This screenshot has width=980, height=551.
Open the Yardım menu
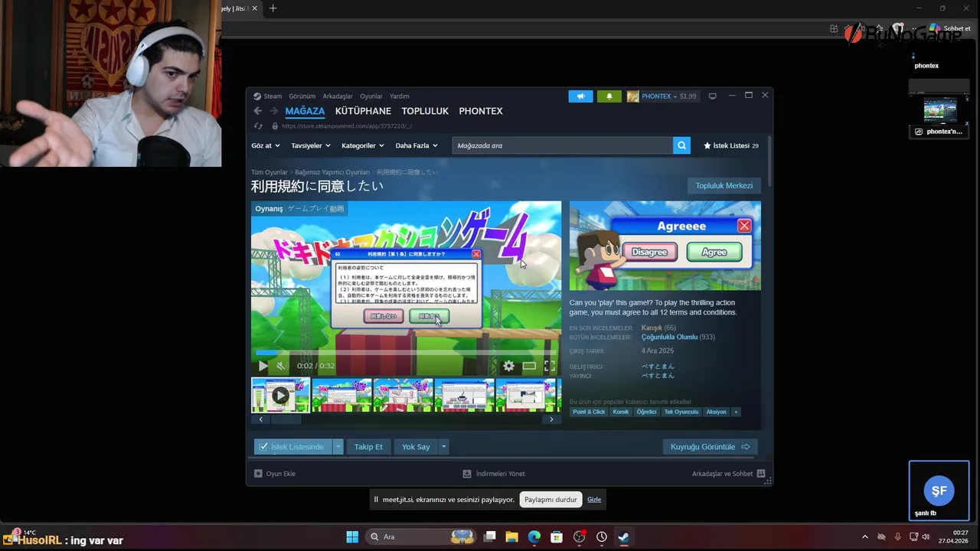400,96
